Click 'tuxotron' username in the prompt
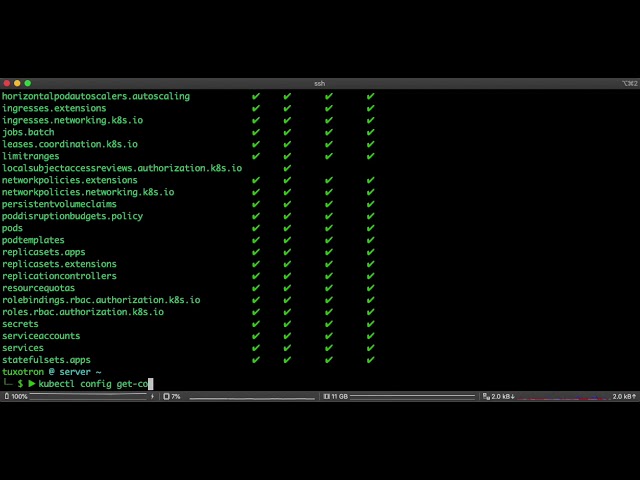The image size is (640, 480). pos(23,372)
